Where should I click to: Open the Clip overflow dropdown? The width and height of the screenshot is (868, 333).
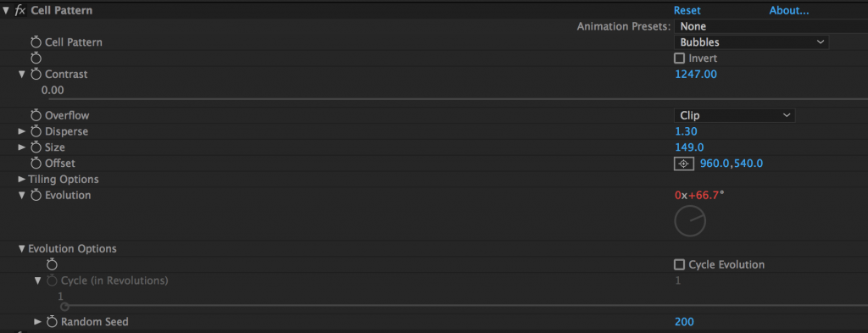pos(735,115)
